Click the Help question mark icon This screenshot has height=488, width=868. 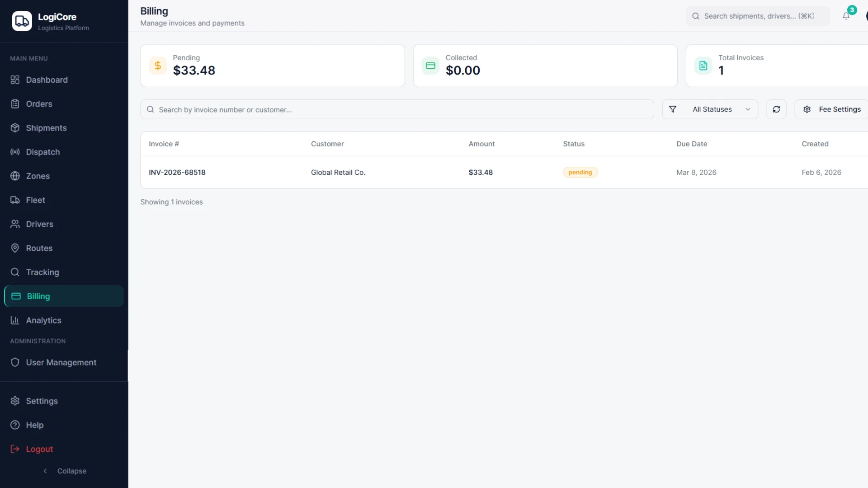tap(15, 425)
